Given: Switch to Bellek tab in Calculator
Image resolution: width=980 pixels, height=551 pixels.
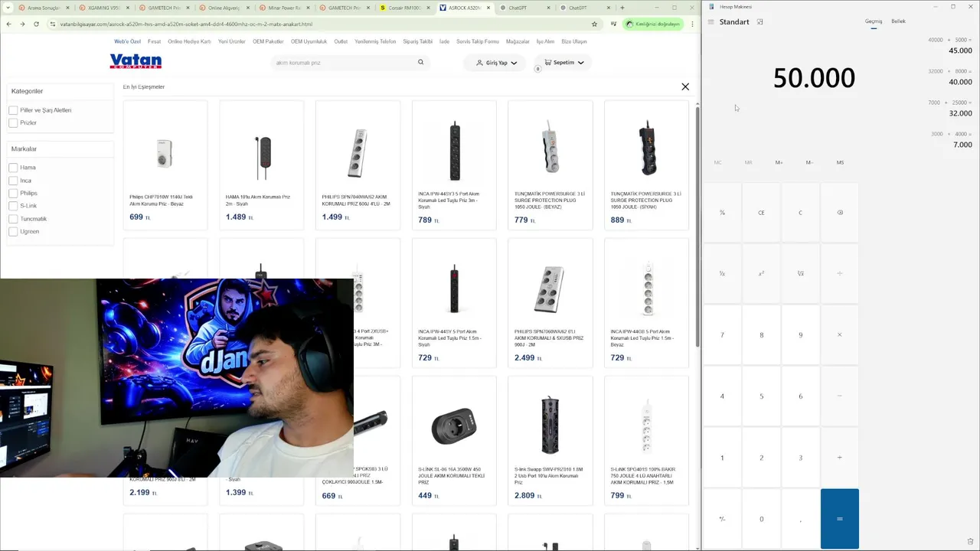Looking at the screenshot, I should click(x=898, y=21).
